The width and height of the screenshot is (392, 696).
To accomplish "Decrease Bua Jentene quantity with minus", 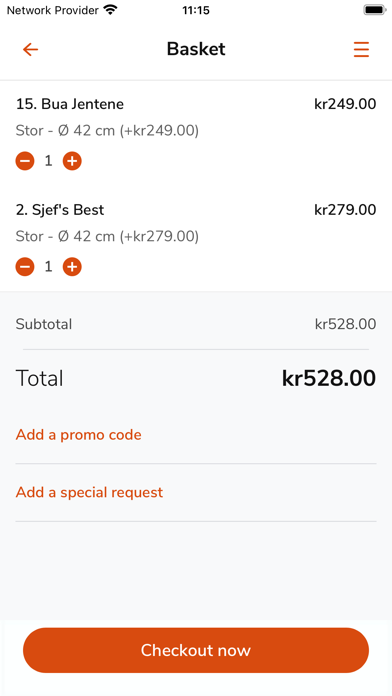I will pyautogui.click(x=25, y=161).
